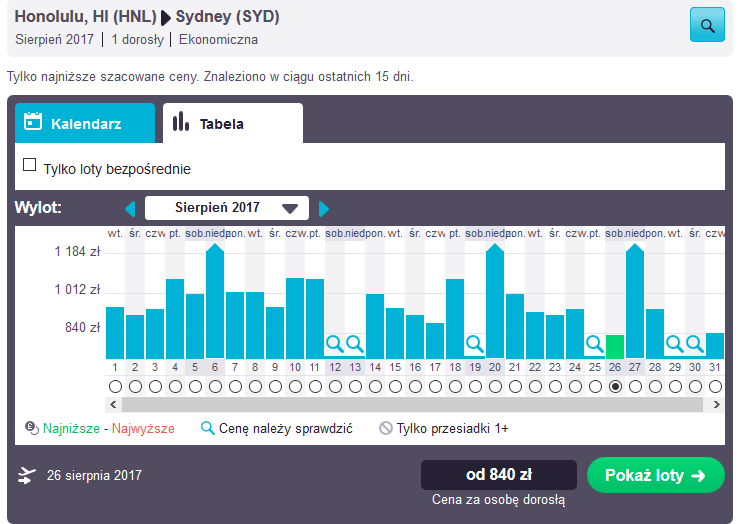Click the 'Sierpień 2017' text in header summary
Screen dimensions: 738x524
point(55,40)
